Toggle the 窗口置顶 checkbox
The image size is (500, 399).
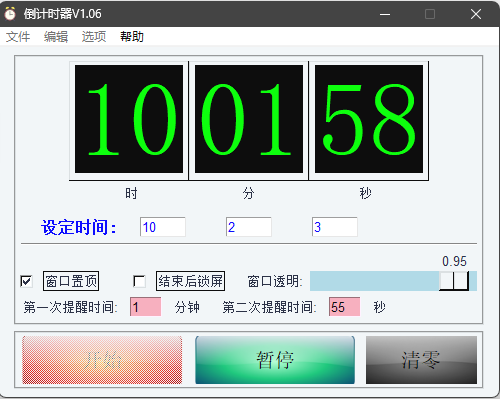pos(26,281)
